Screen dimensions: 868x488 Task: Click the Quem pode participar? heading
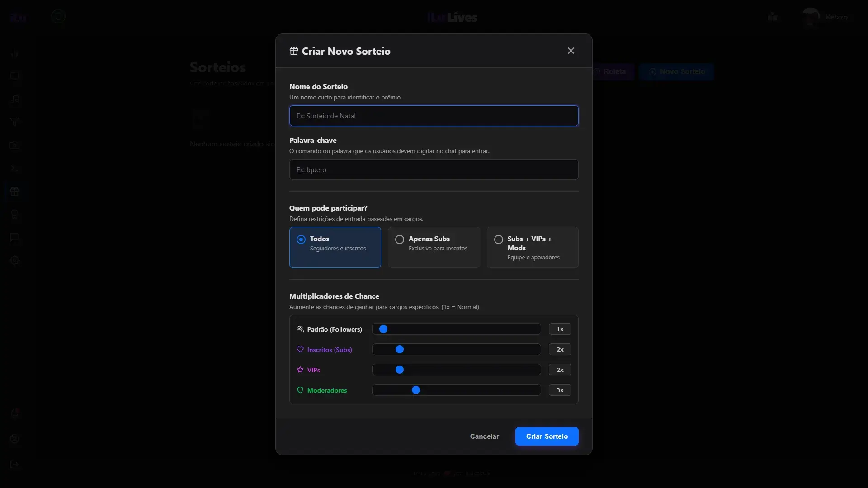point(328,208)
